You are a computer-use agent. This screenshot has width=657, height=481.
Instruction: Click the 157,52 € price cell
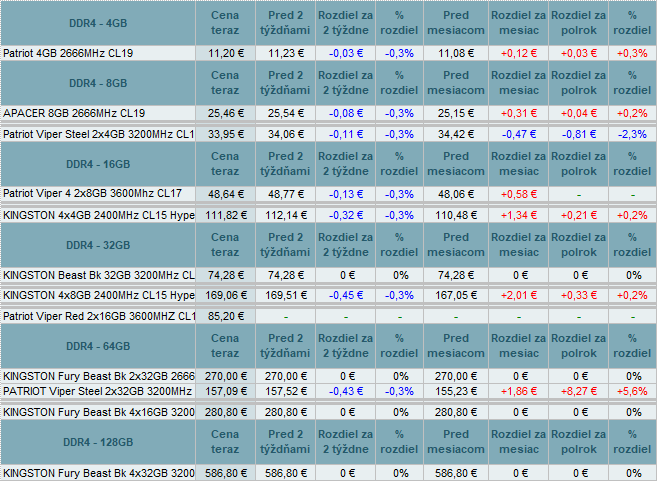286,391
